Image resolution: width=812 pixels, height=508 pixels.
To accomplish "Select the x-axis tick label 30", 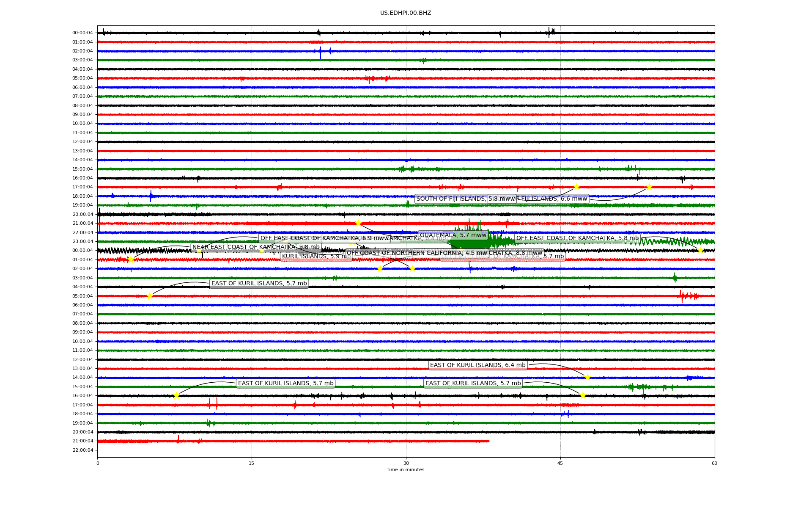I will [406, 463].
